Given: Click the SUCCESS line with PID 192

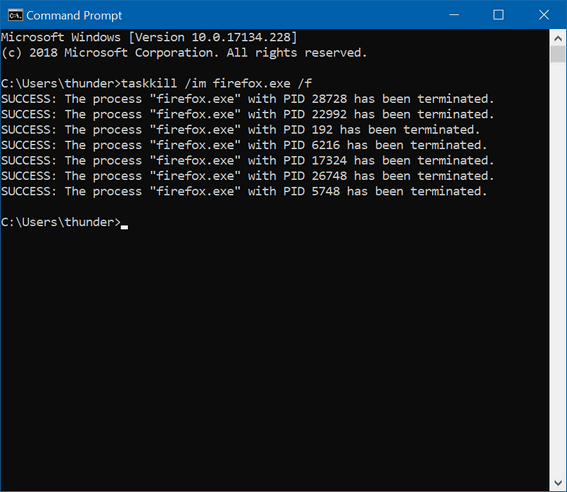Looking at the screenshot, I should (x=240, y=130).
